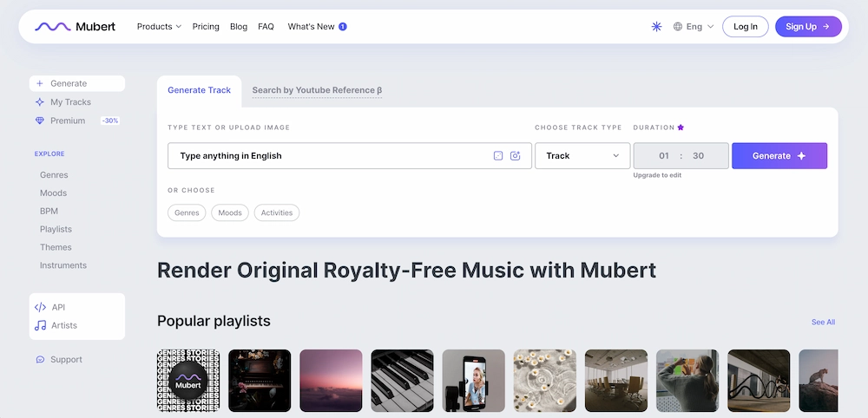Open the battle ropes workout playlist thumbnail

(x=759, y=381)
